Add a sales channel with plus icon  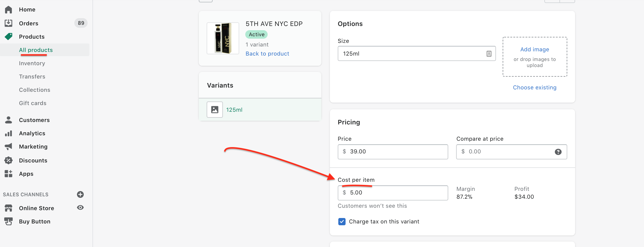coord(80,194)
